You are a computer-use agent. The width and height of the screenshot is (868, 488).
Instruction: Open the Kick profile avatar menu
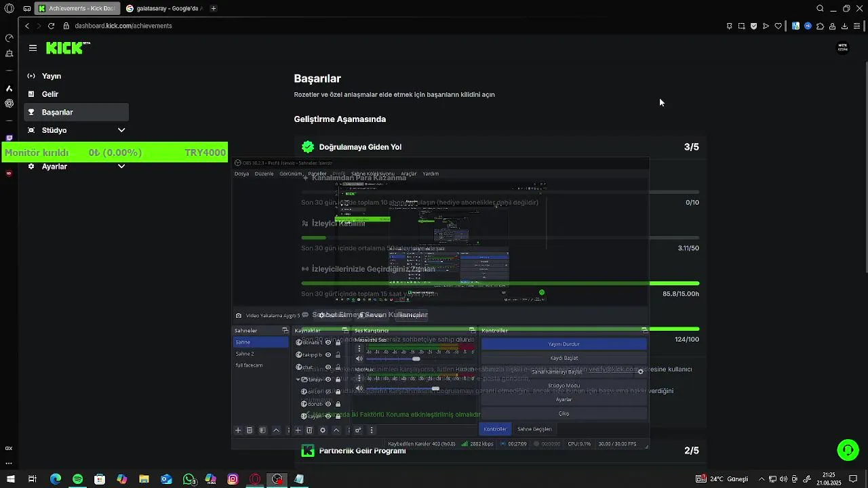pos(843,47)
